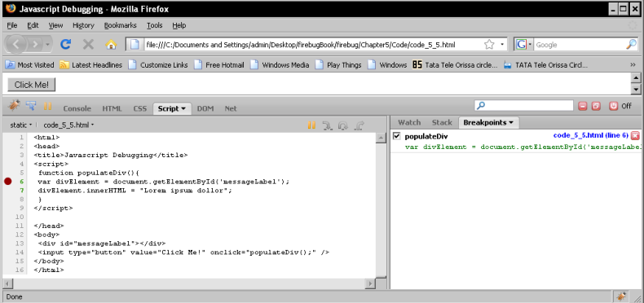Minimize Firebug using the red minus icon

pyautogui.click(x=582, y=107)
